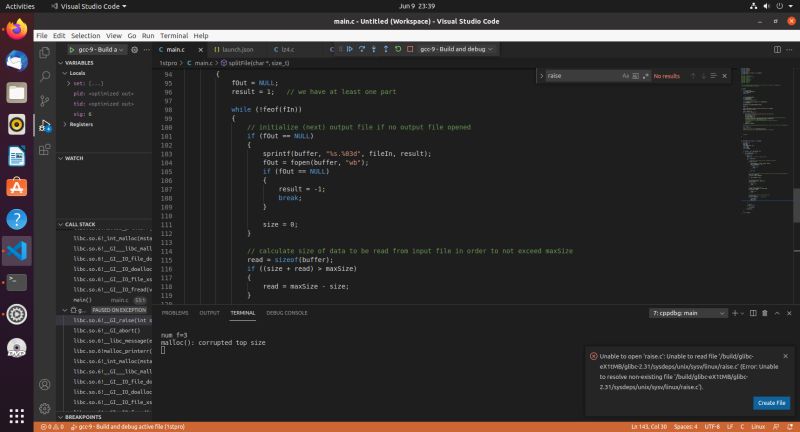Open the Terminal menu
The image size is (800, 432).
(174, 36)
